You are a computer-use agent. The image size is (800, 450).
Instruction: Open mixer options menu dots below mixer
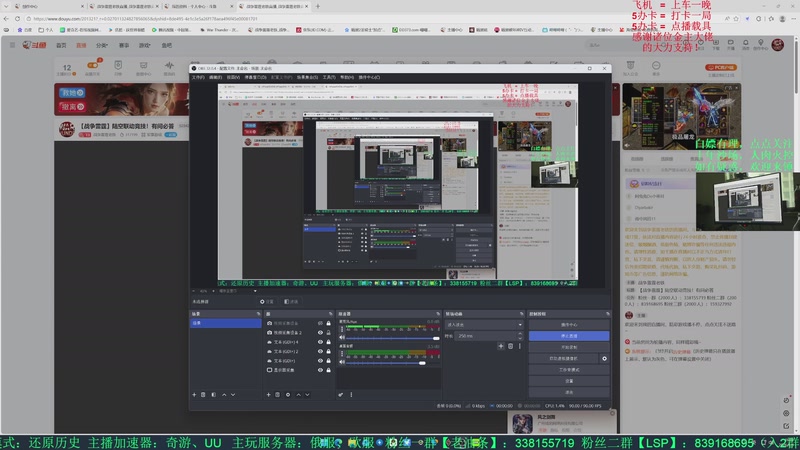point(351,395)
